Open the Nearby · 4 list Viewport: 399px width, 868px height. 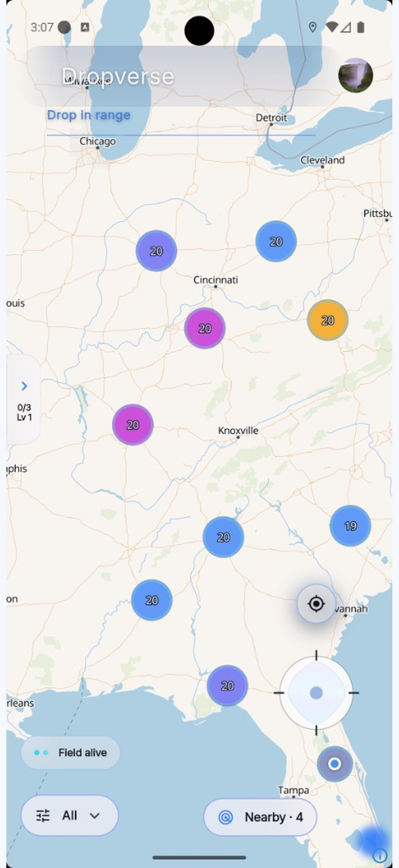(260, 817)
